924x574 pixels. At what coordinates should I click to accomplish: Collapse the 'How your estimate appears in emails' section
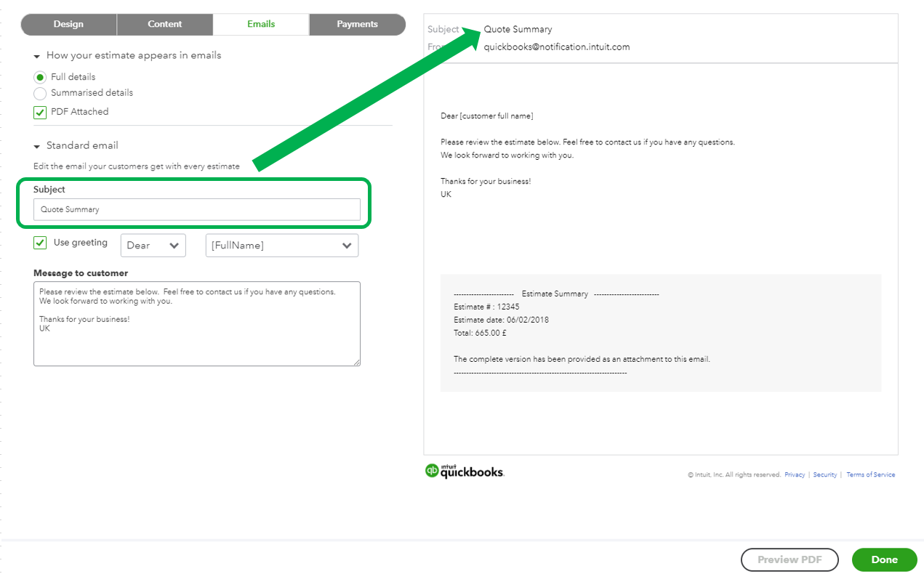[x=37, y=57]
